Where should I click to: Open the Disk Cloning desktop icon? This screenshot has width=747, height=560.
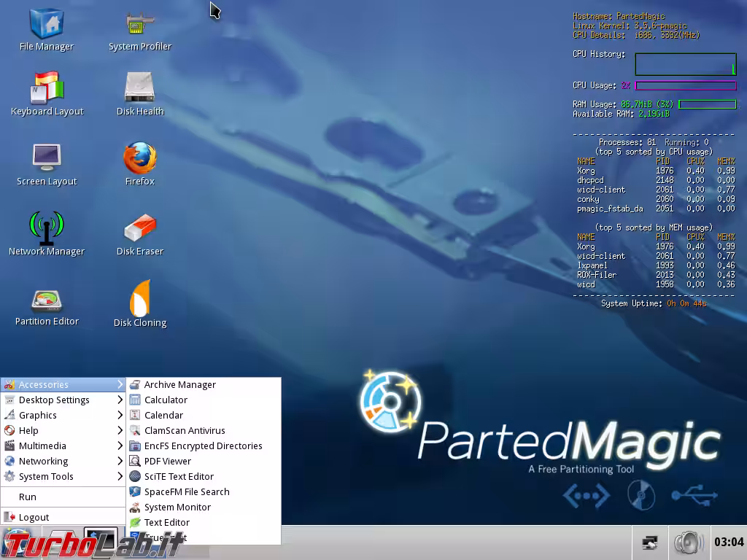139,299
